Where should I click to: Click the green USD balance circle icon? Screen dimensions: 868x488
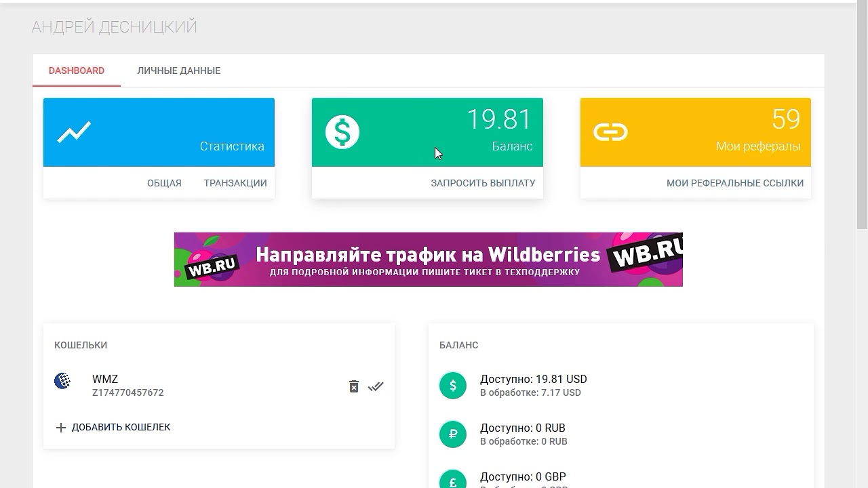[x=453, y=386]
